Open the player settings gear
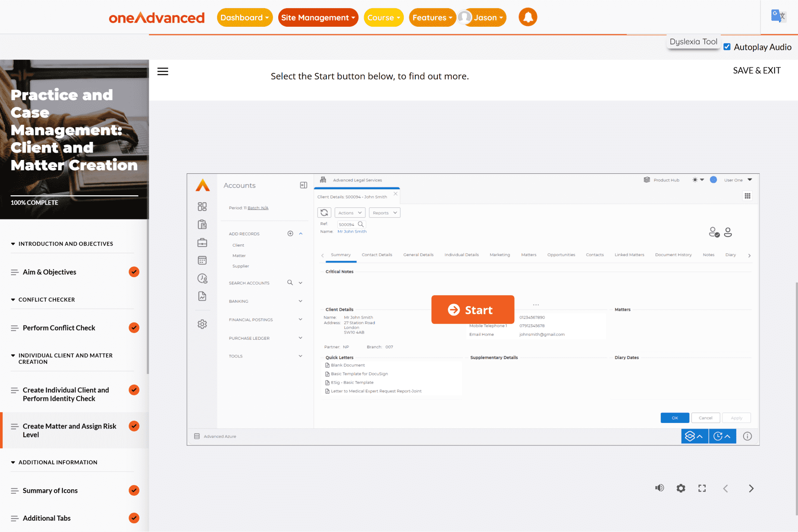798x532 pixels. point(681,488)
